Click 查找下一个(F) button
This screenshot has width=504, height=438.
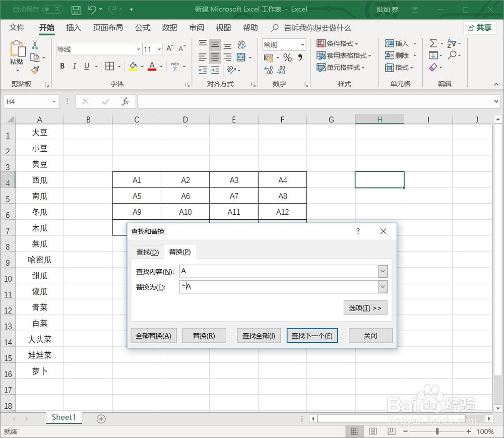312,336
